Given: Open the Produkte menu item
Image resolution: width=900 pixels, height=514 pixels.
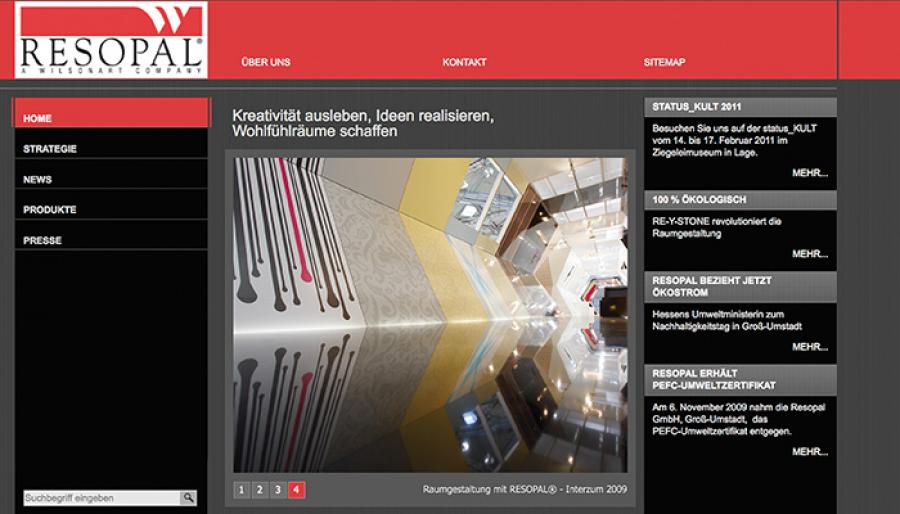Looking at the screenshot, I should [111, 205].
